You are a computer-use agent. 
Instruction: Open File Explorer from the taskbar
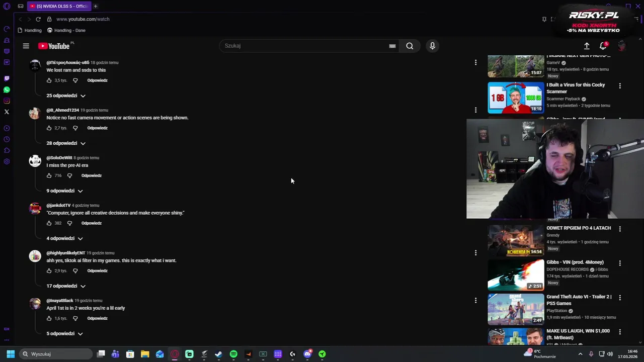point(145,354)
